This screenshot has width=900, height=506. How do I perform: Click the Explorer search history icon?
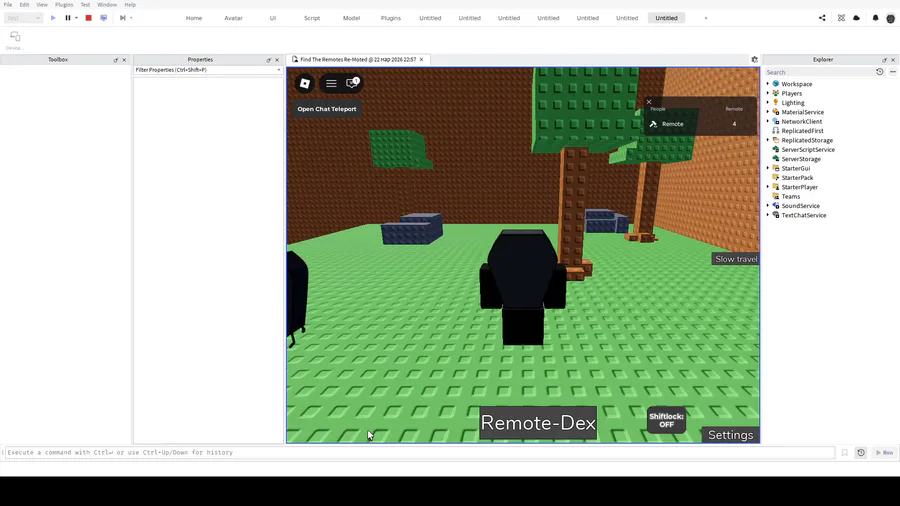point(879,72)
